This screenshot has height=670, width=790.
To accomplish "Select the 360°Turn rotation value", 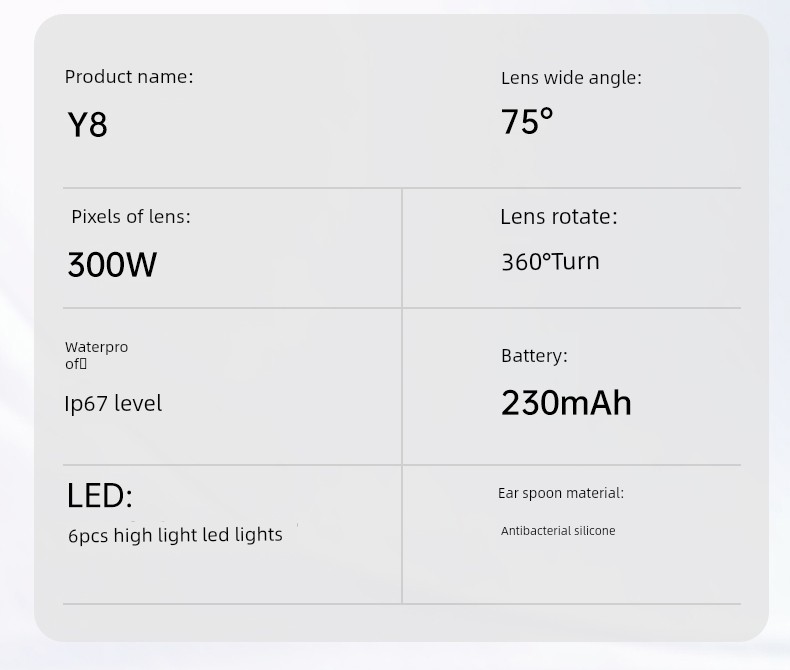I will 550,262.
